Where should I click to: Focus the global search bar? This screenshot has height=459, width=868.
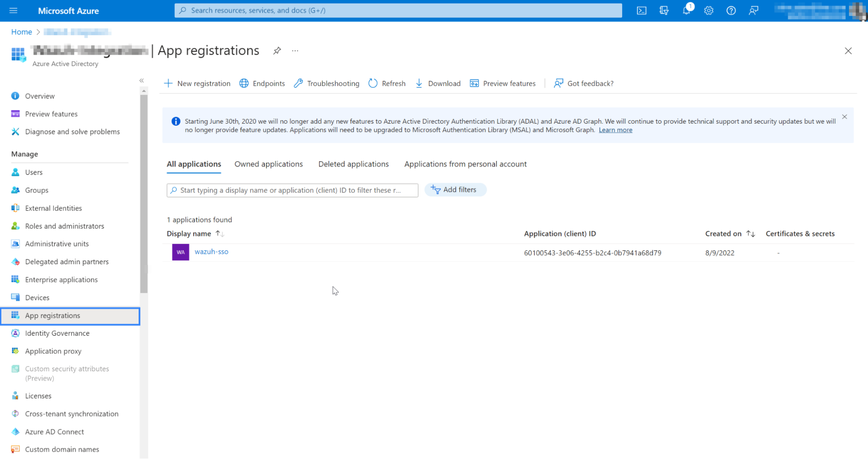398,10
